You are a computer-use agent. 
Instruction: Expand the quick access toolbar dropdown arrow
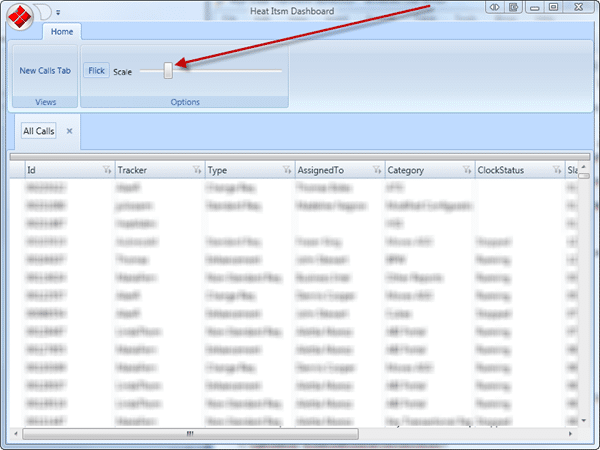58,13
